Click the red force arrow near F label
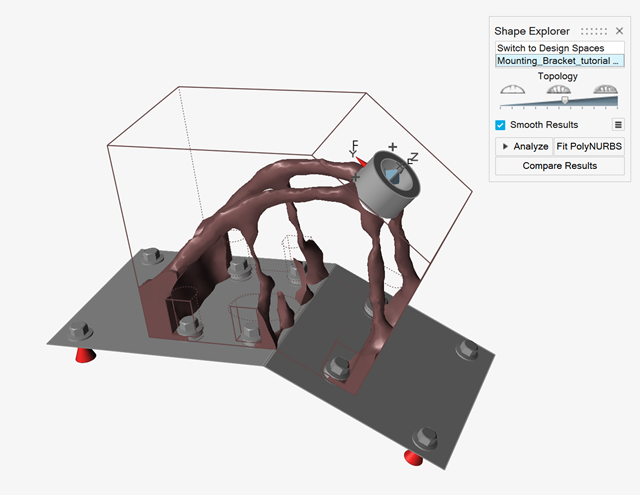This screenshot has width=640, height=495. [x=361, y=161]
